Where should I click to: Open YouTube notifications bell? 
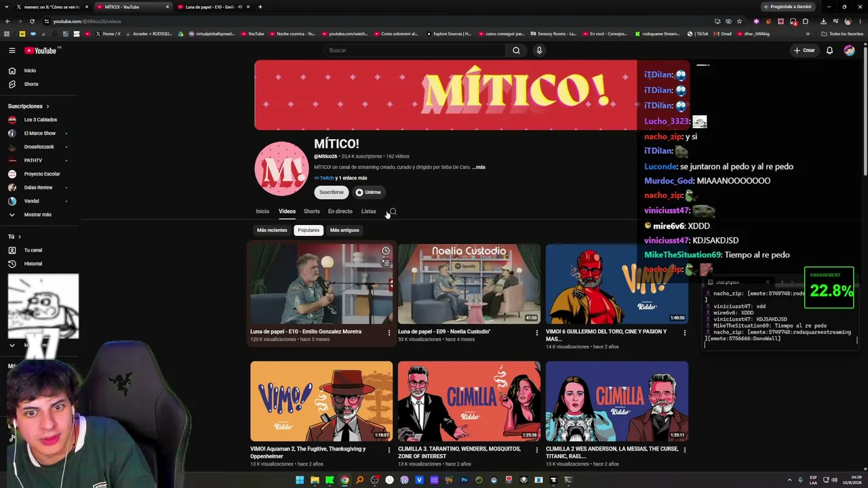point(829,50)
